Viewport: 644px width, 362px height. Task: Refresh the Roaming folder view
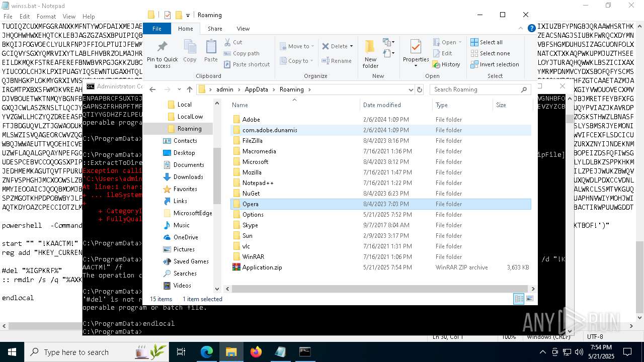420,89
